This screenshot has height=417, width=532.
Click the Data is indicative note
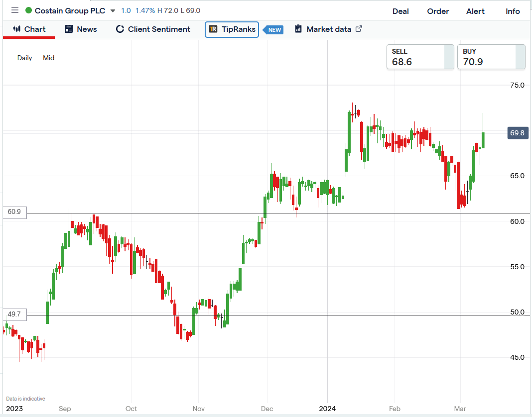[x=25, y=399]
